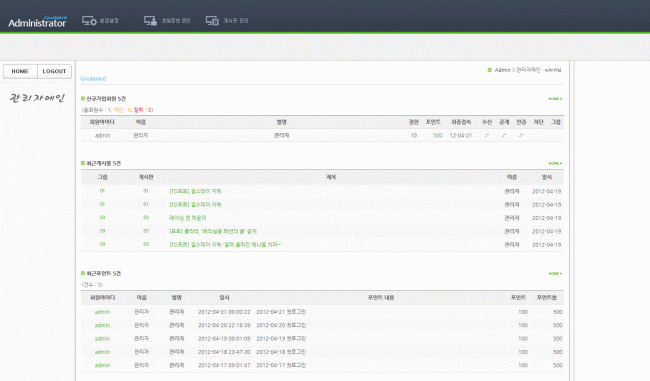Click the Admin breadcrumb at top right

pos(502,70)
